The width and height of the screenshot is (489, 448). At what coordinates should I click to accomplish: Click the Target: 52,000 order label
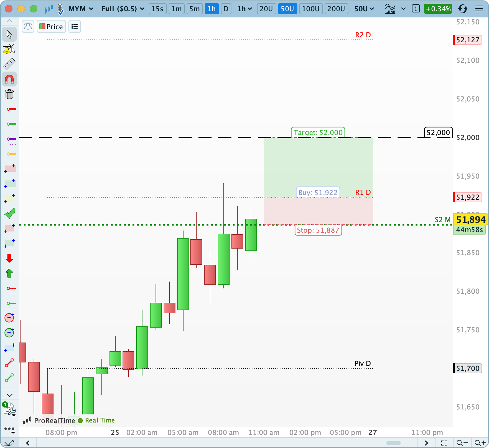(318, 133)
